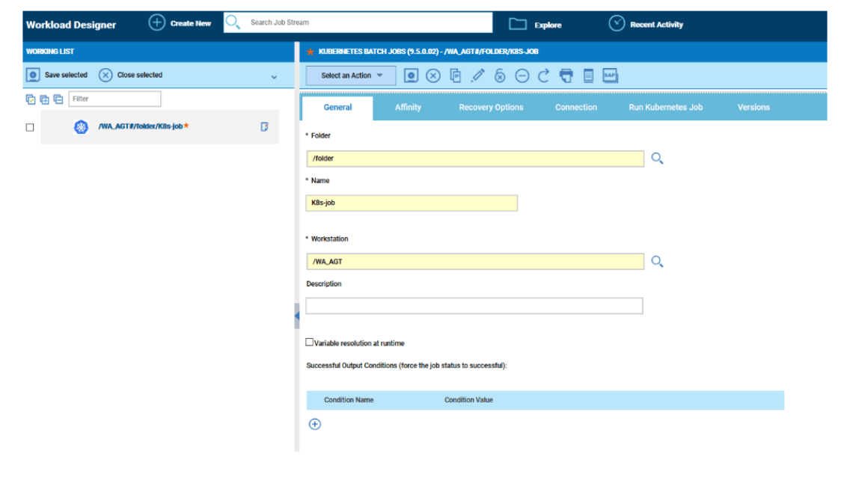Click the magnifier lookup next to Folder field

657,159
